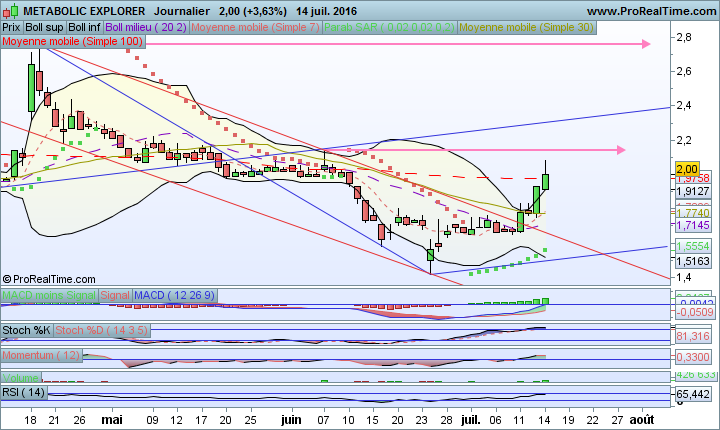Select the Volume panel label
Screen dimensions: 720x430
pyautogui.click(x=21, y=378)
